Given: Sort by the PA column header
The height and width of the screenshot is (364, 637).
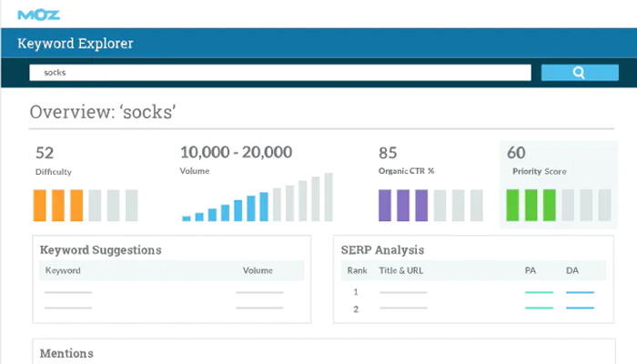Looking at the screenshot, I should 531,270.
